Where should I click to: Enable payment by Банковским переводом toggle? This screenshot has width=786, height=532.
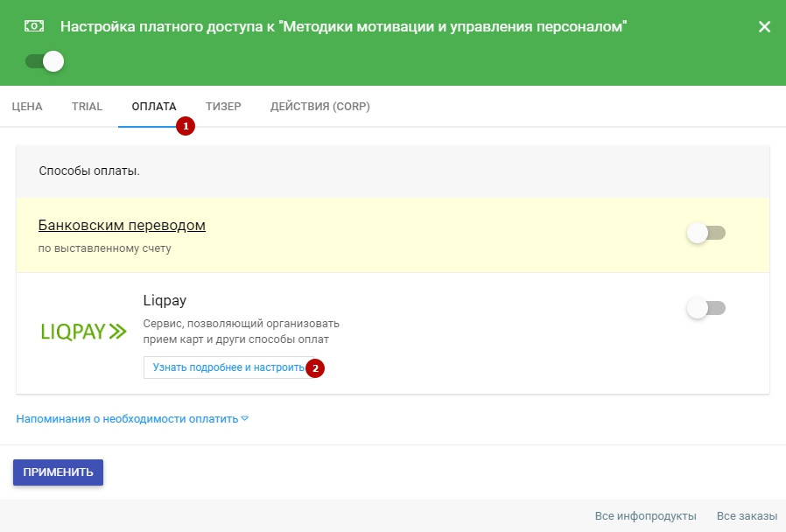(x=706, y=233)
